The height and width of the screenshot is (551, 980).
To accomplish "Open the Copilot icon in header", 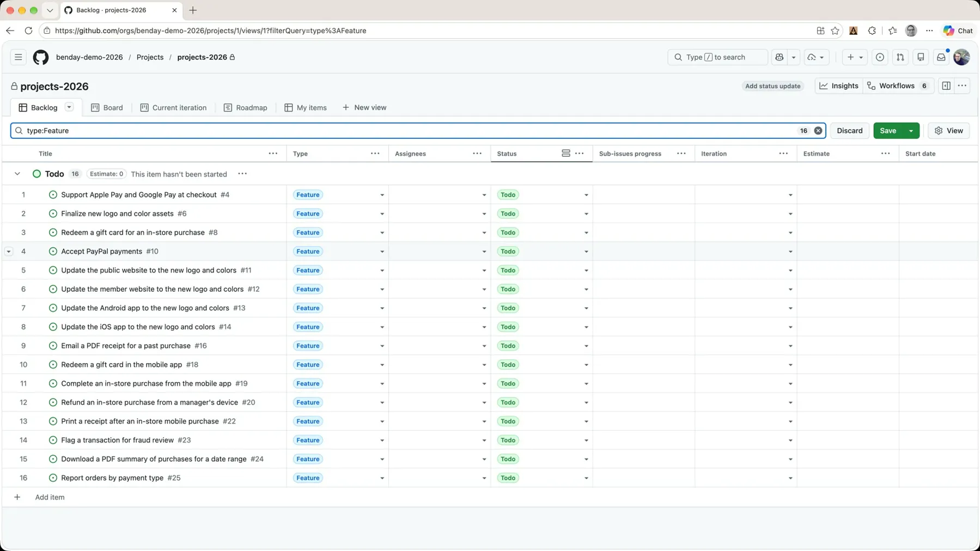I will [780, 57].
